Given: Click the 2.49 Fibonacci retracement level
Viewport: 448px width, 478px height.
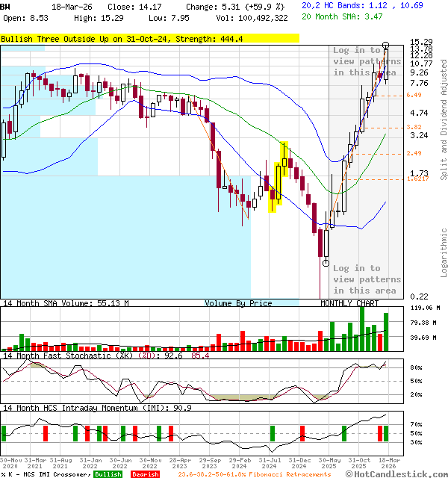Looking at the screenshot, I should [x=414, y=153].
